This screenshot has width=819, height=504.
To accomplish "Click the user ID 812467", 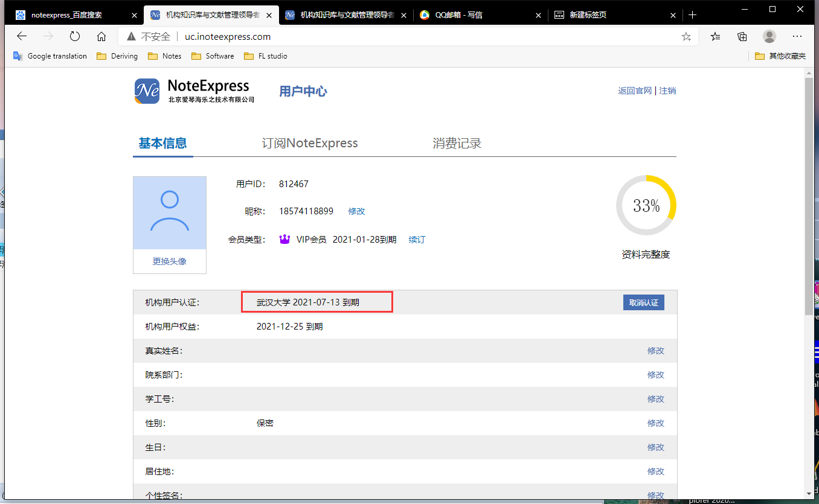I will coord(294,184).
